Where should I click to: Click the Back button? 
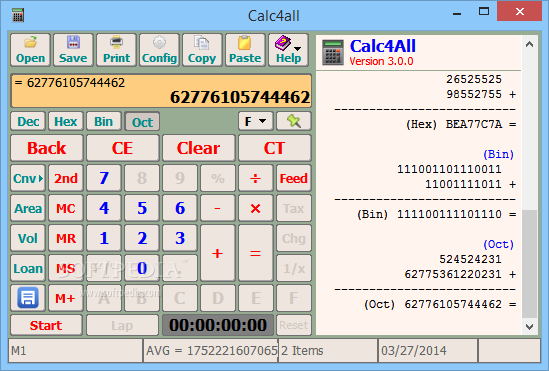coord(47,148)
